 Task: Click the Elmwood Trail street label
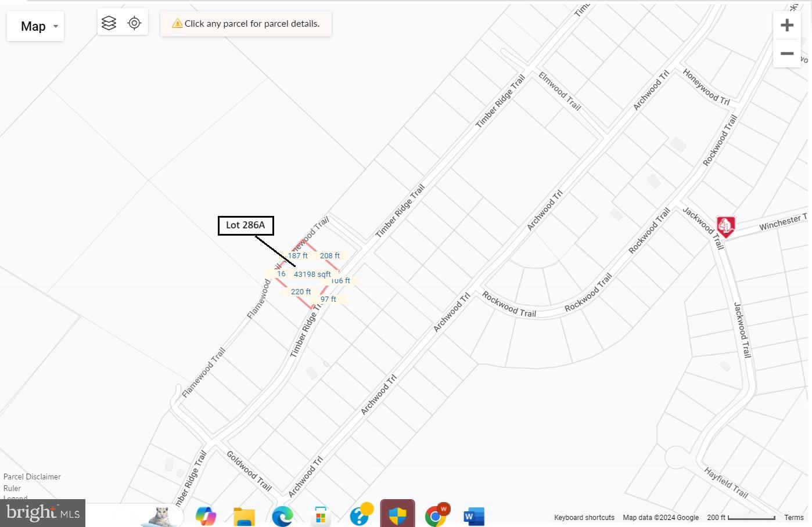559,91
